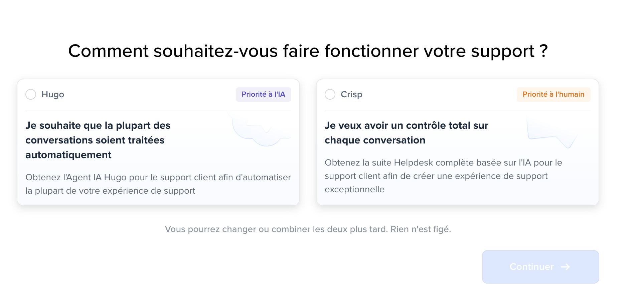644x307 pixels.
Task: Click the Priorité à l'IA badge
Action: [x=264, y=94]
